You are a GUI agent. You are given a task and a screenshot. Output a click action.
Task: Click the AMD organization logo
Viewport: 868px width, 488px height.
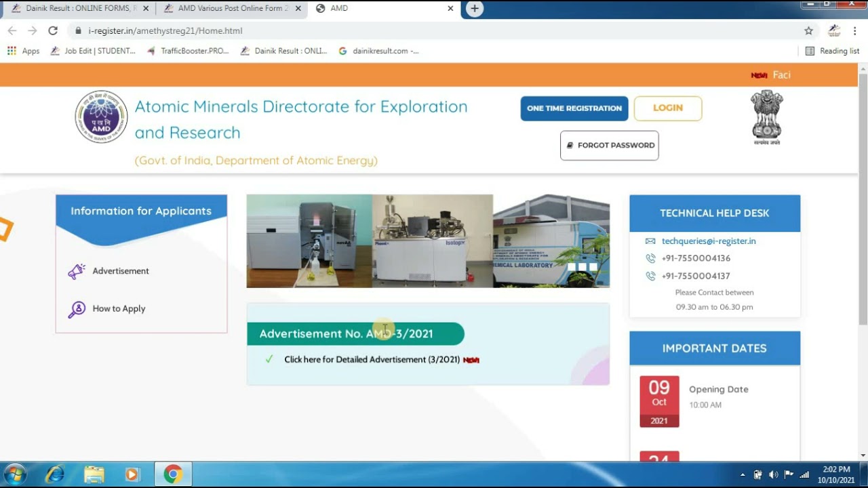[101, 117]
